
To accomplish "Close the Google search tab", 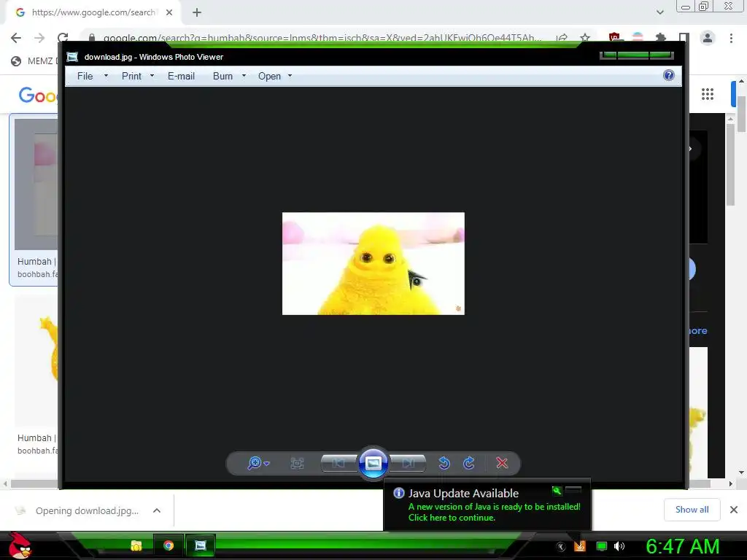I will pyautogui.click(x=169, y=12).
